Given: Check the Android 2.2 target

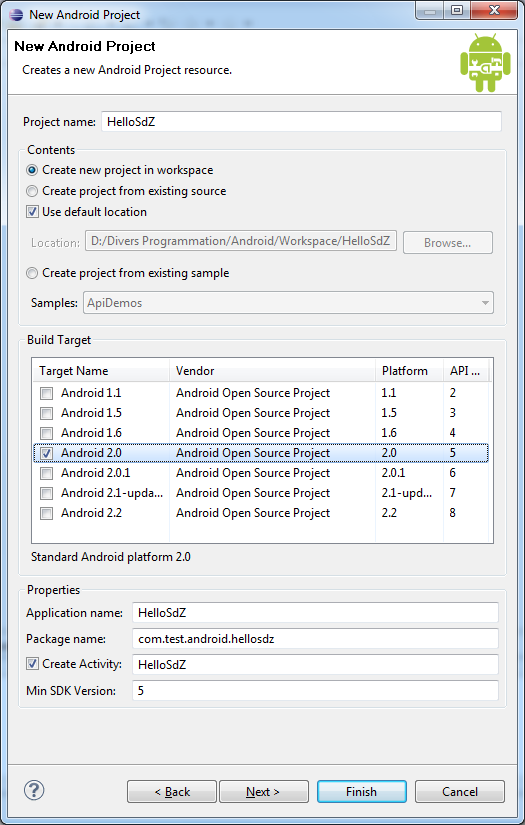Looking at the screenshot, I should click(47, 513).
